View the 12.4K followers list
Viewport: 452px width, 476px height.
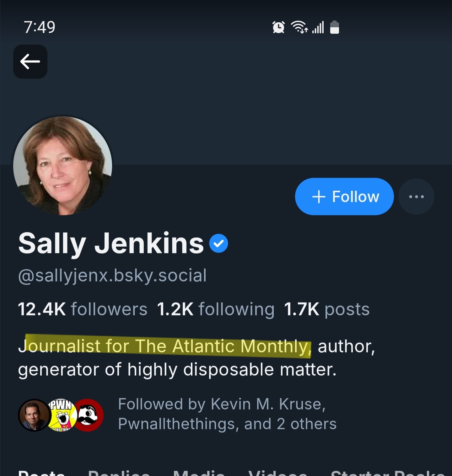tap(83, 309)
